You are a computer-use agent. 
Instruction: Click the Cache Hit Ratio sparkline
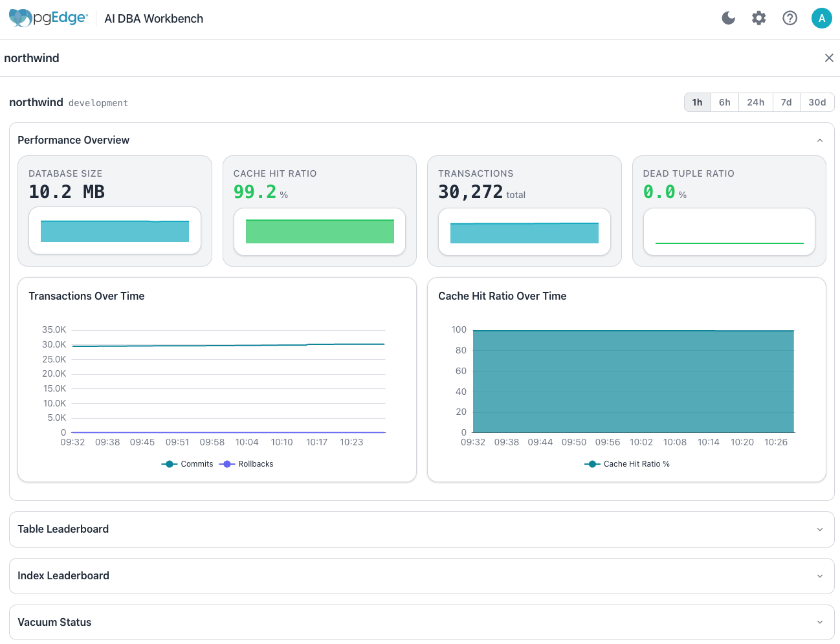[x=320, y=231]
